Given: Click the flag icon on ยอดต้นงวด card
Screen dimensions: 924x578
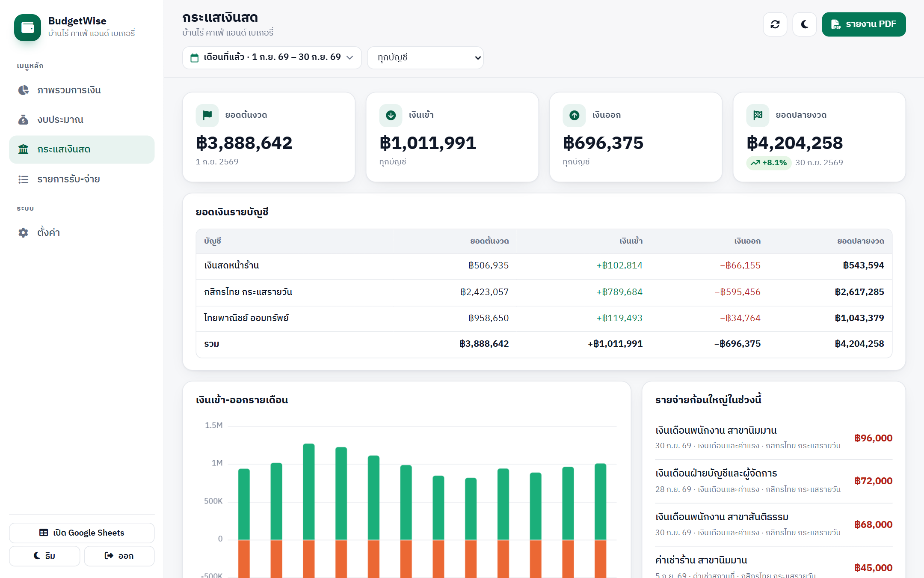Looking at the screenshot, I should tap(207, 115).
